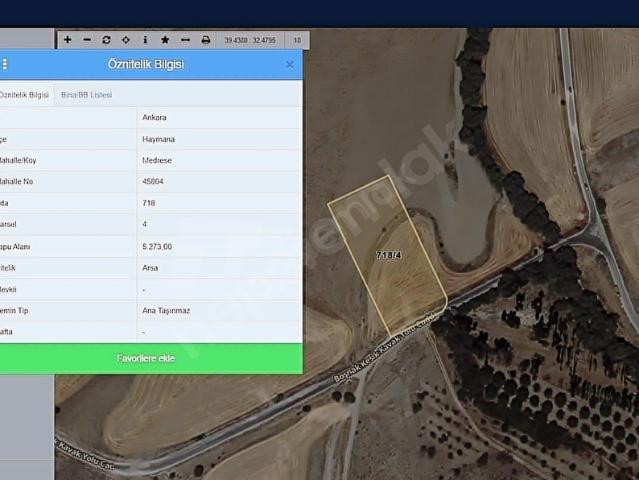
Task: Click the coordinates display 39.4300 : 32.4795
Action: [x=250, y=40]
